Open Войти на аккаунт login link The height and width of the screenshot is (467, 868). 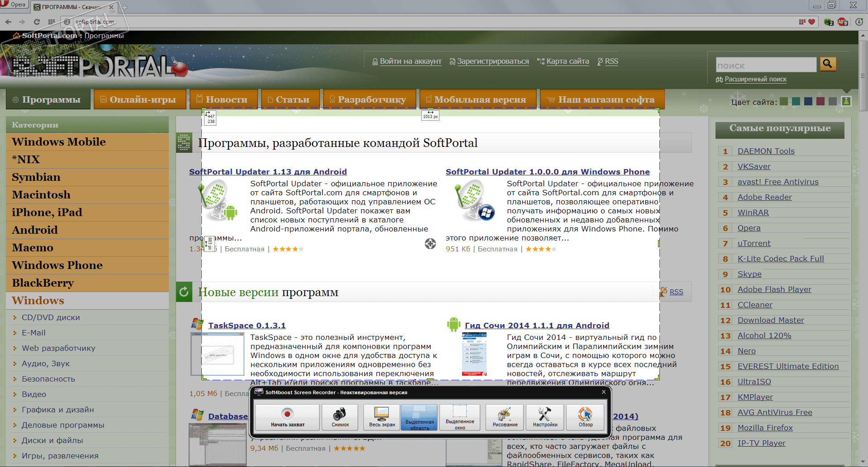410,61
